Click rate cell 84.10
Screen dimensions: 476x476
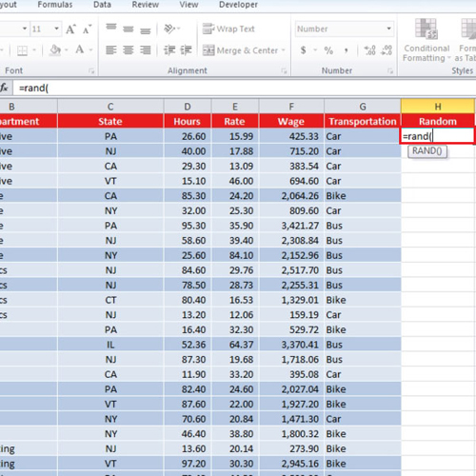pyautogui.click(x=235, y=255)
